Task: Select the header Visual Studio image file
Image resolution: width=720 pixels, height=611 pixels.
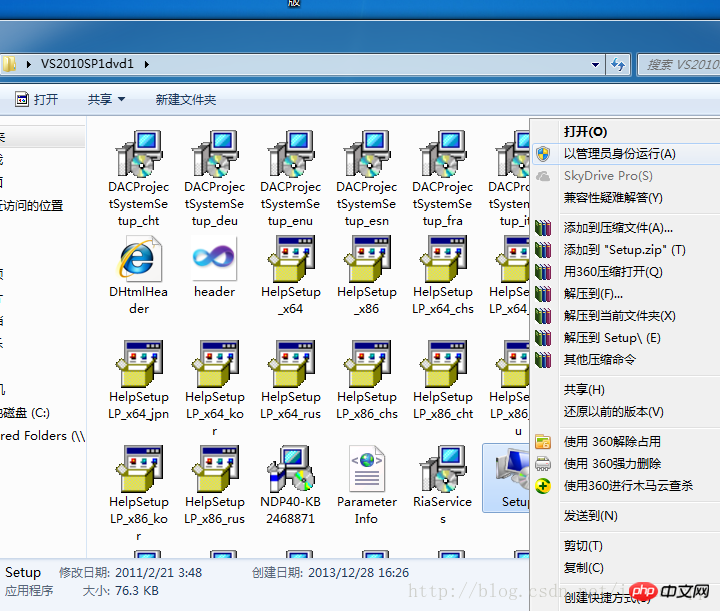Action: 214,258
